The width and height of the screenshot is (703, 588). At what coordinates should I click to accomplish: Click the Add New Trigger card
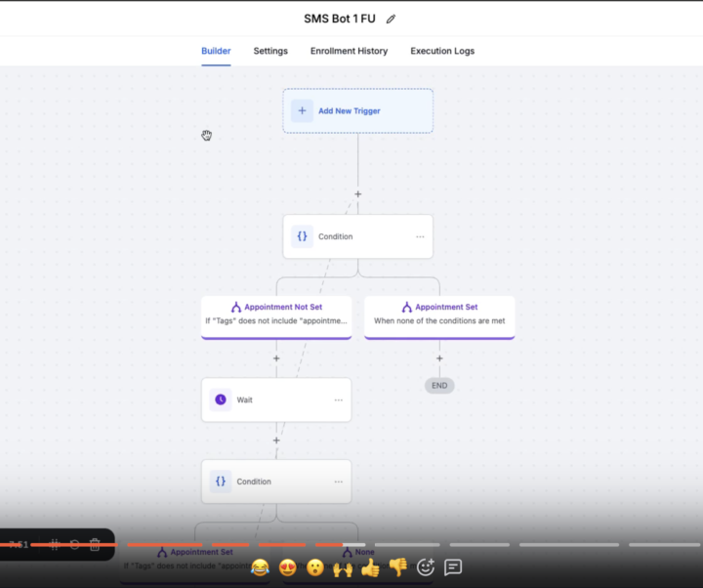(x=357, y=110)
